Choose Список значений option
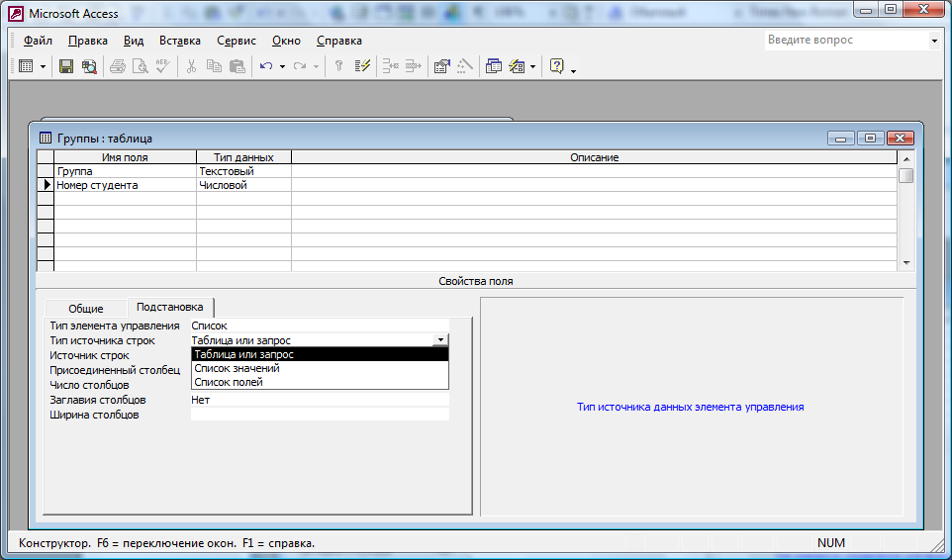Image resolution: width=952 pixels, height=560 pixels. point(320,368)
